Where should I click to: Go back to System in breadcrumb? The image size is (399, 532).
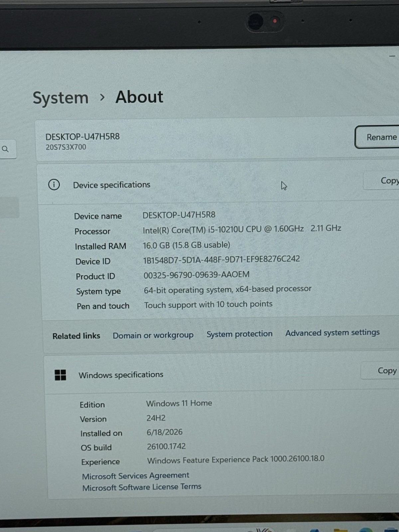click(x=61, y=98)
